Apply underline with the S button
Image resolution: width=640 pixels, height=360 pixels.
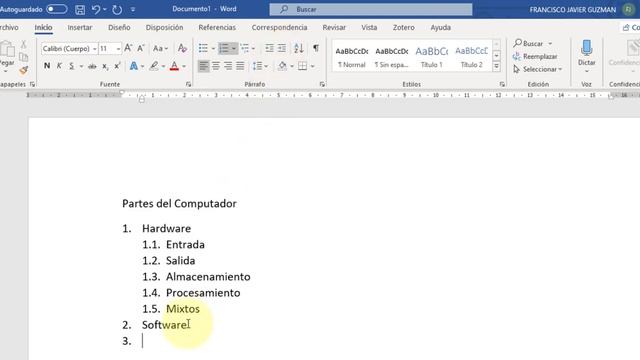(x=71, y=66)
